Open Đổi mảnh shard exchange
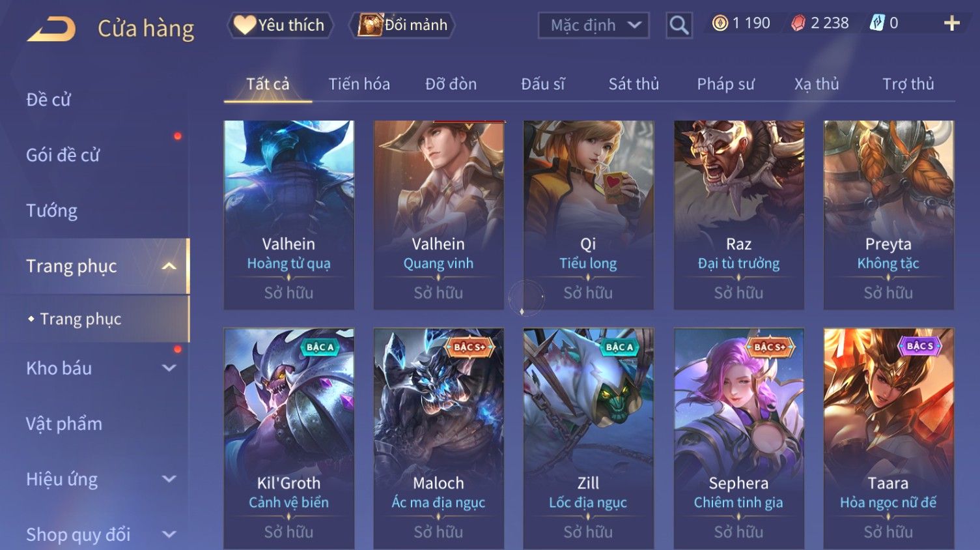Viewport: 980px width, 550px height. [x=402, y=25]
